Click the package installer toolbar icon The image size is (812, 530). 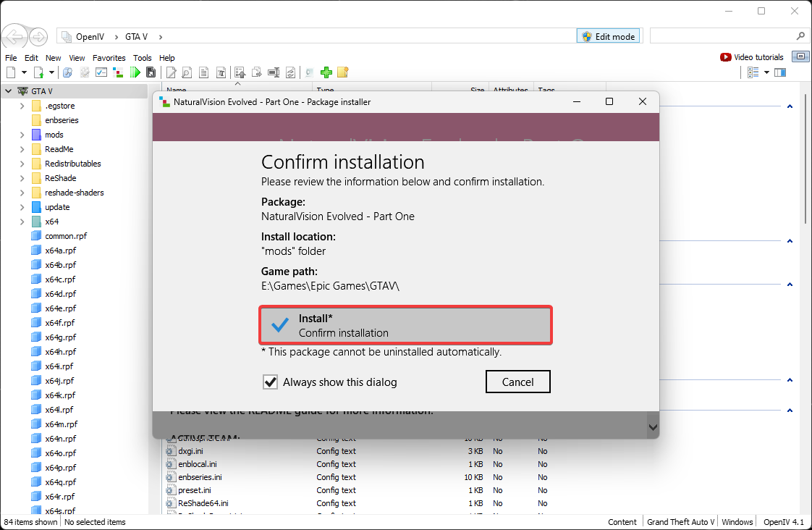[117, 72]
